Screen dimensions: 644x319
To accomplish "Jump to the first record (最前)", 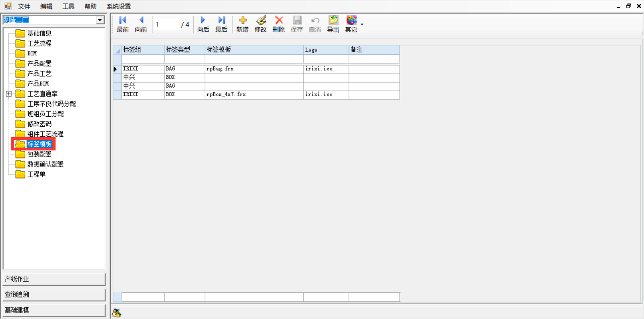I will [x=123, y=24].
